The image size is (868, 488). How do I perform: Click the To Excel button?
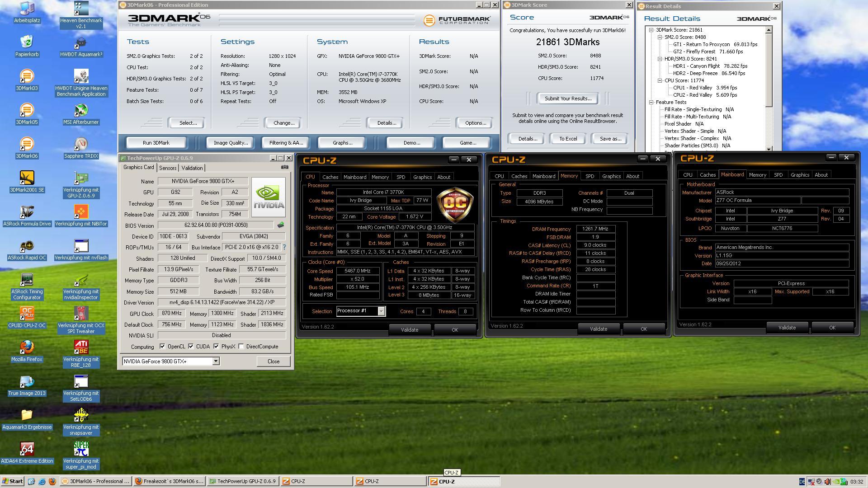click(568, 139)
